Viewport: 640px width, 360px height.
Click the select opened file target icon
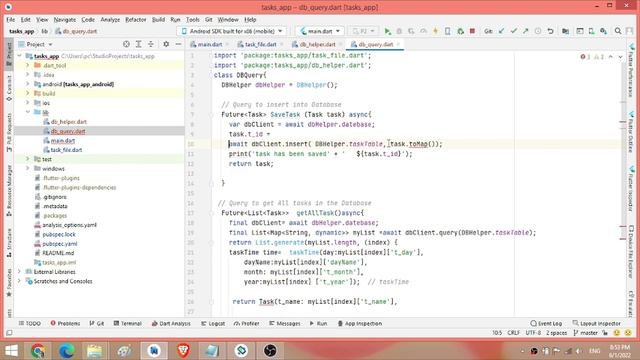(127, 44)
